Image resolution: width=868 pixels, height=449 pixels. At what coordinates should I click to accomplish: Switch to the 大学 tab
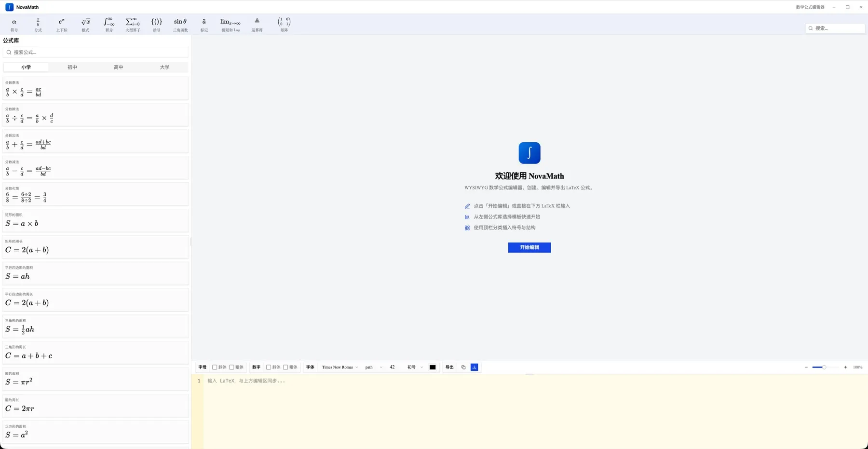point(165,67)
